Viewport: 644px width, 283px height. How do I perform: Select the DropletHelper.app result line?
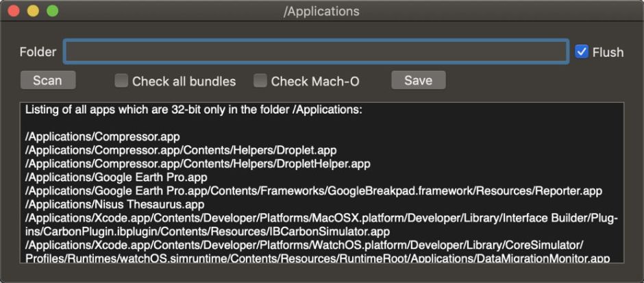[197, 164]
